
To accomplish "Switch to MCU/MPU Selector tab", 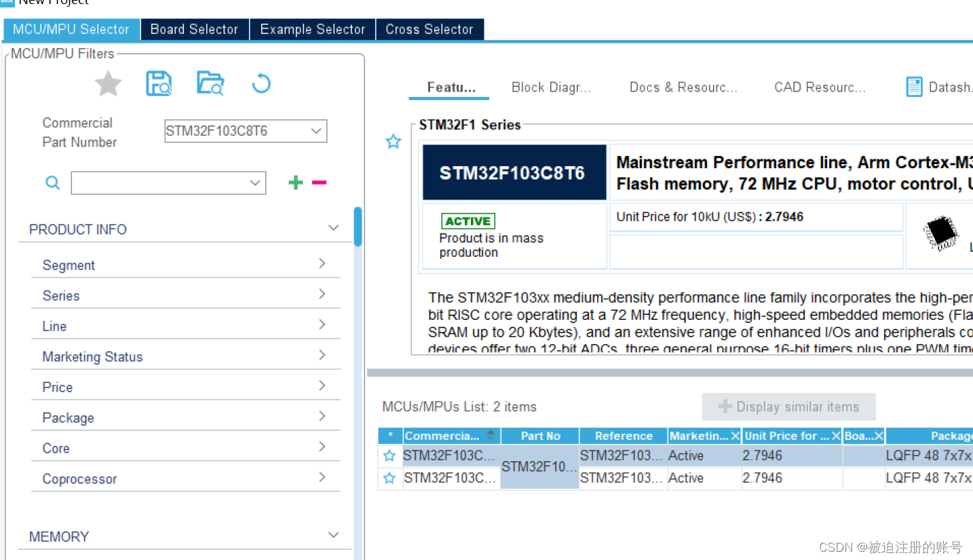I will click(71, 29).
